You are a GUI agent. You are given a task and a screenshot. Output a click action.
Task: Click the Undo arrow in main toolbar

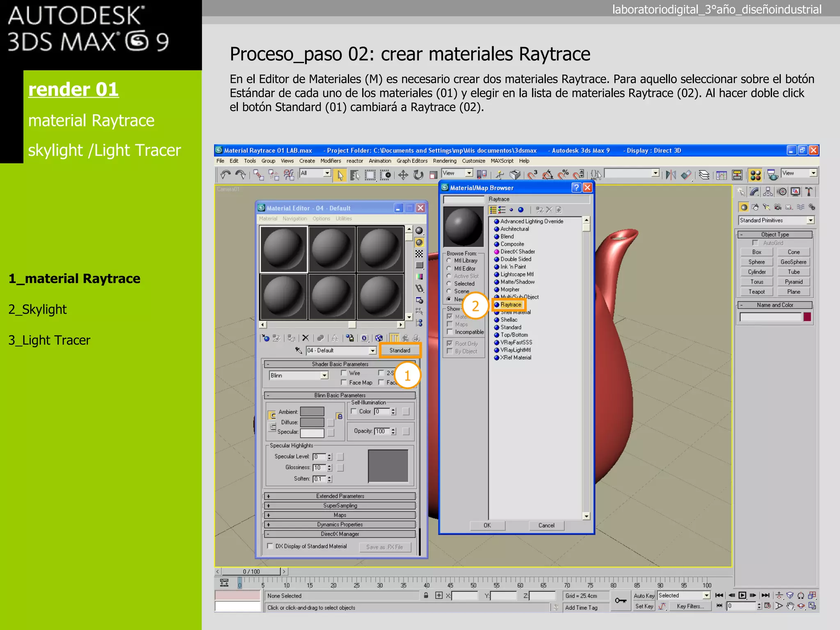click(226, 175)
